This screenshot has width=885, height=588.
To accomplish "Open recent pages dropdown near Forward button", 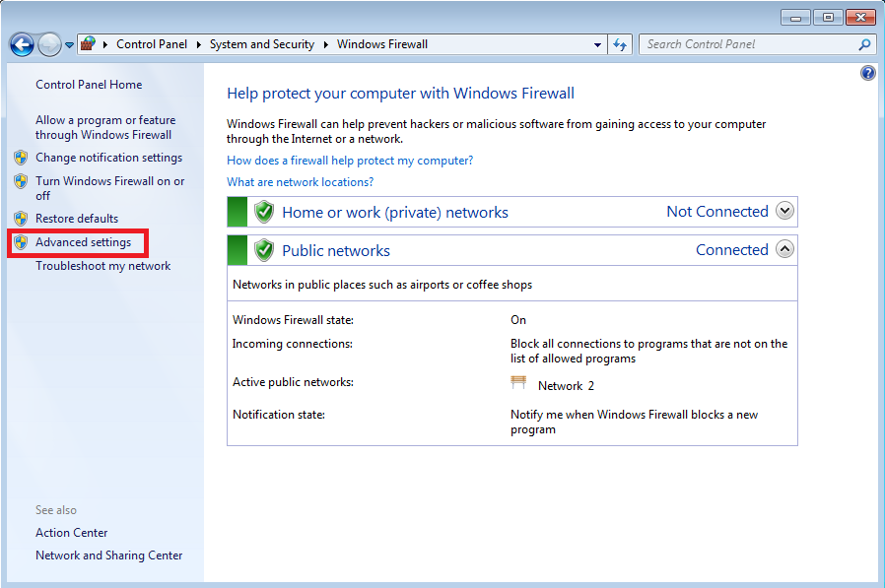I will point(69,45).
